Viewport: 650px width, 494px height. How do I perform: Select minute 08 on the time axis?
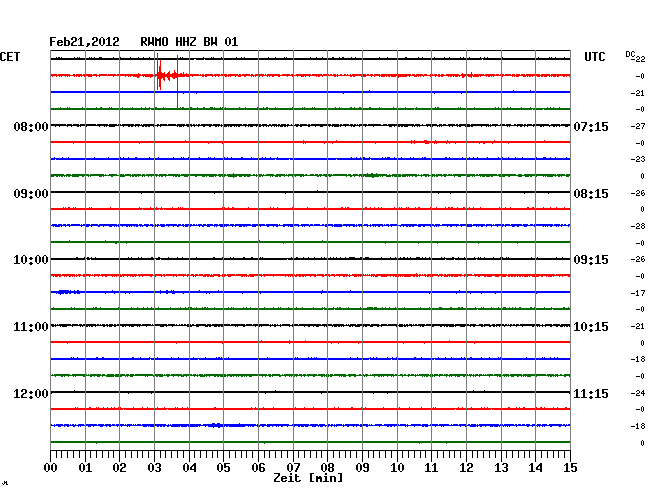point(327,467)
